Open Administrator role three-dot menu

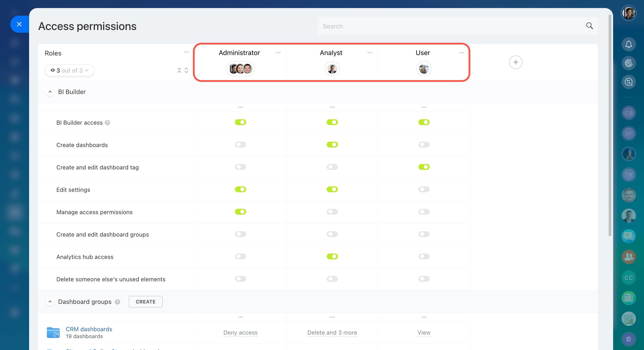coord(278,53)
